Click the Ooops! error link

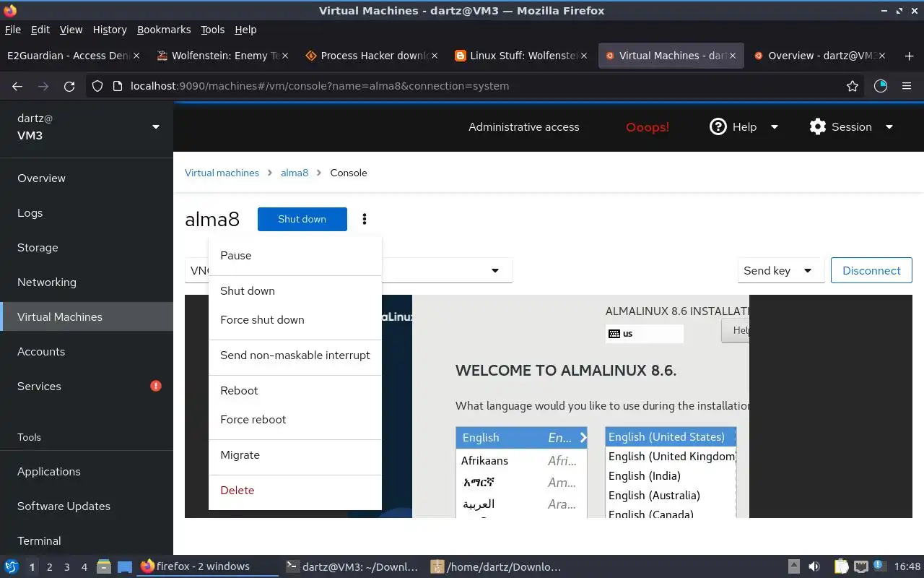coord(648,127)
